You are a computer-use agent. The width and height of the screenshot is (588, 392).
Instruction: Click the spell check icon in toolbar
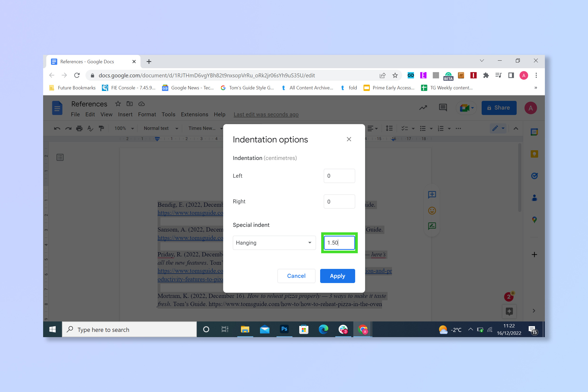pos(90,128)
